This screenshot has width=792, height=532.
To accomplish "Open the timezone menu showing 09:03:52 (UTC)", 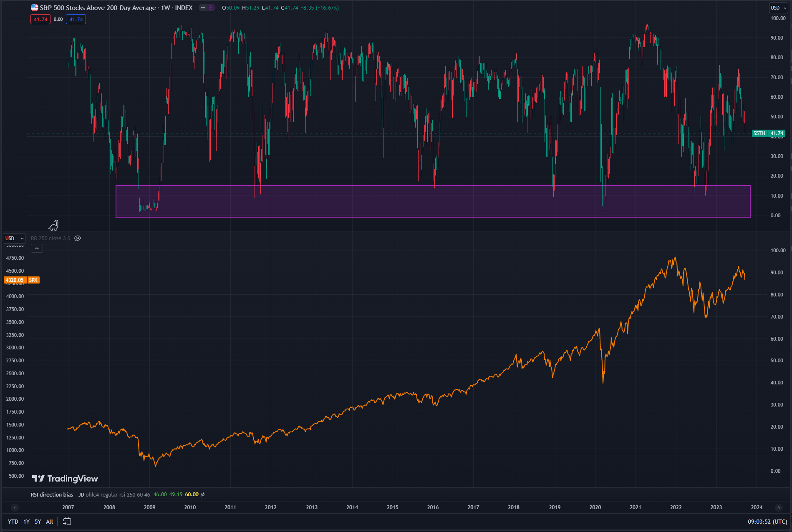I will click(x=767, y=522).
